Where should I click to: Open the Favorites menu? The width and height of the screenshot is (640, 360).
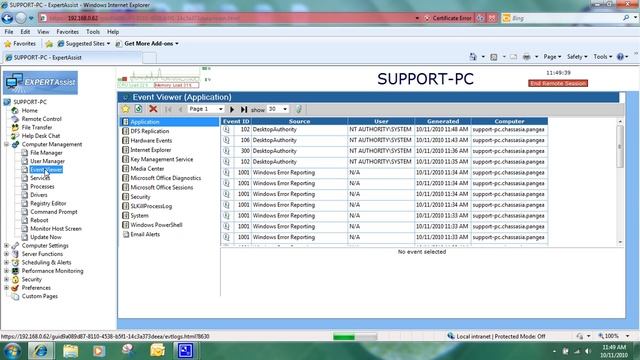click(x=67, y=32)
